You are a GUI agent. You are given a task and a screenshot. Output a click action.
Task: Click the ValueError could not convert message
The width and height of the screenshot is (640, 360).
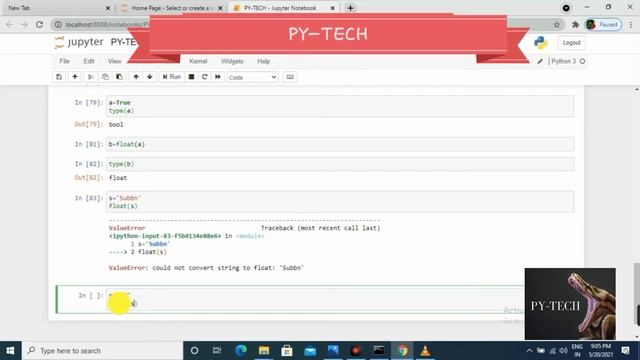pos(206,268)
